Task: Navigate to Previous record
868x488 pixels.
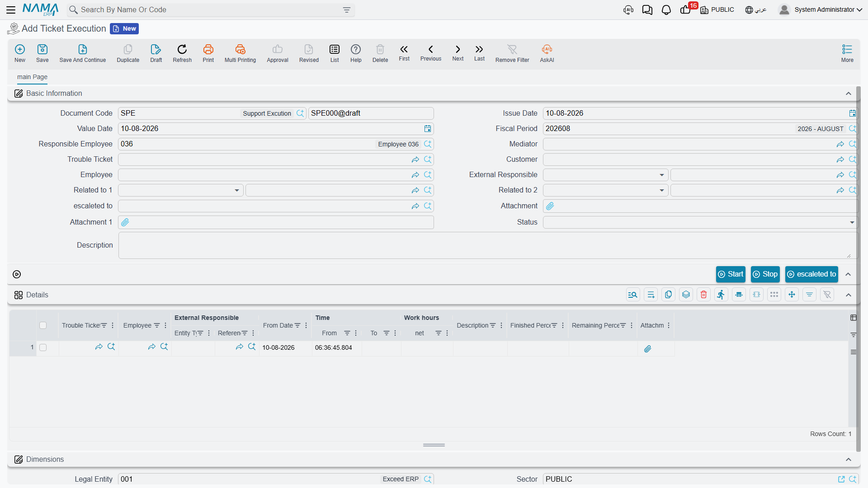Action: pos(431,53)
